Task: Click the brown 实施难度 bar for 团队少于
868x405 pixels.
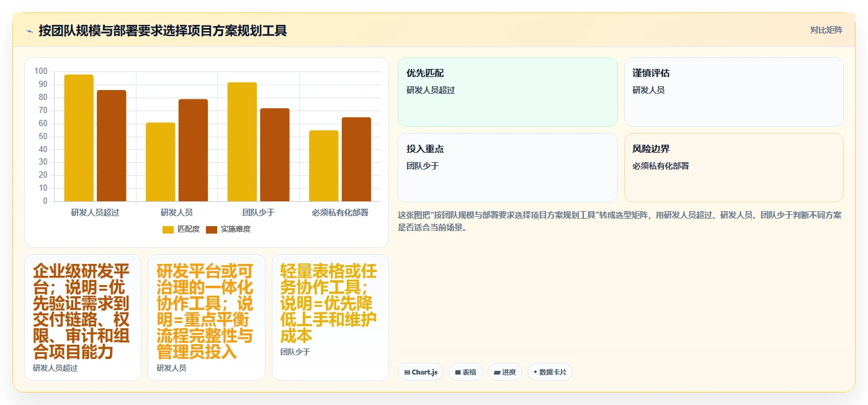Action: coord(275,155)
